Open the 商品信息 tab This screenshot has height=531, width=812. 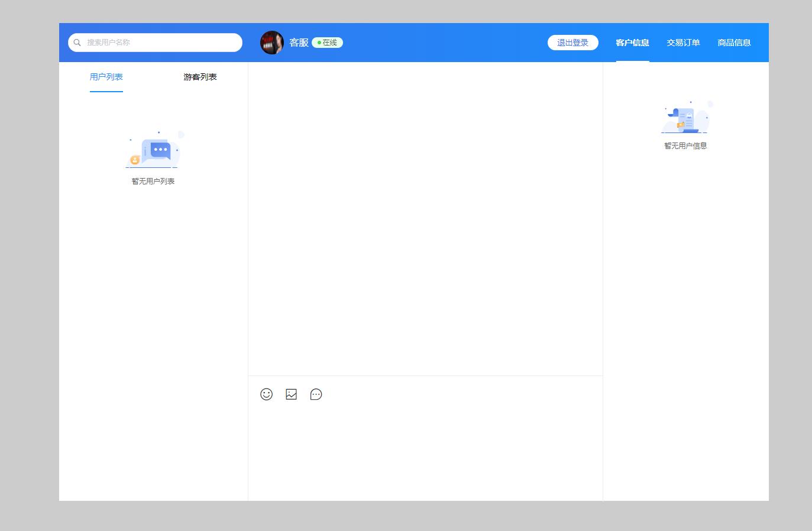[734, 43]
